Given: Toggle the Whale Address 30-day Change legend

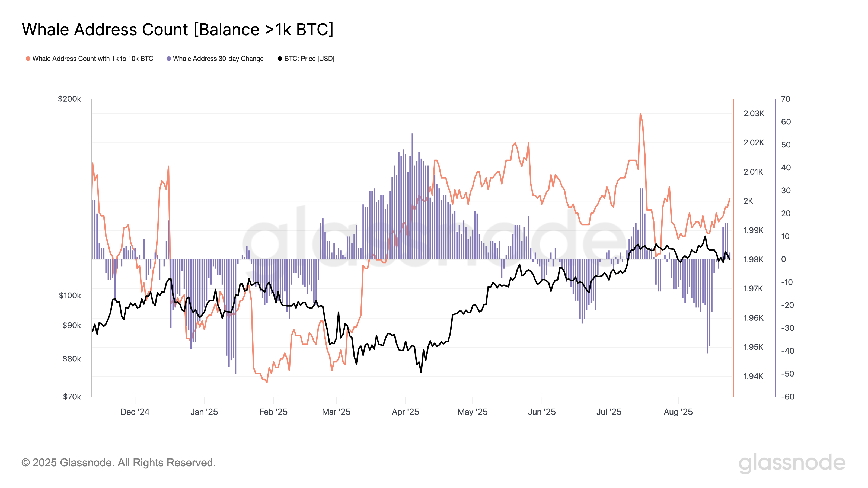Looking at the screenshot, I should [x=218, y=59].
